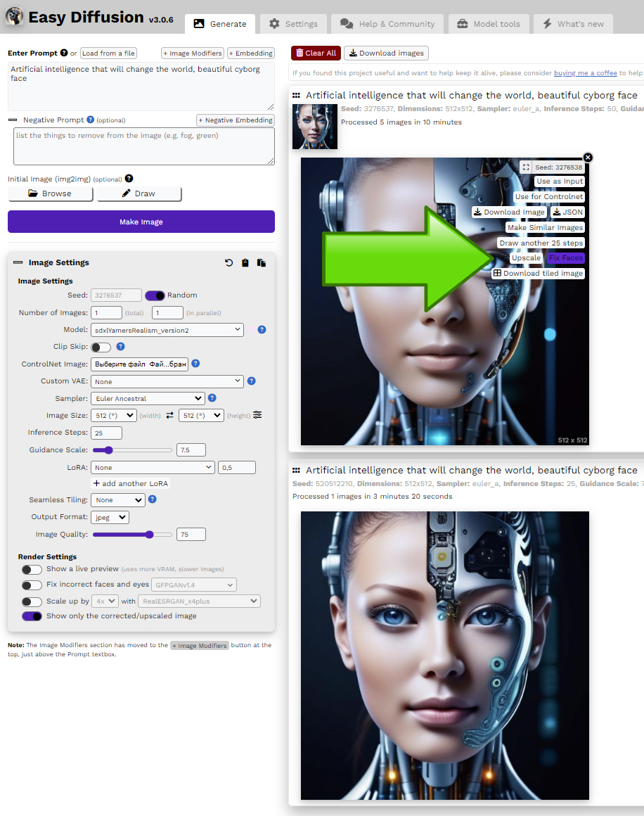This screenshot has height=816, width=644.
Task: Swap image width and height using arrows icon
Action: (169, 416)
